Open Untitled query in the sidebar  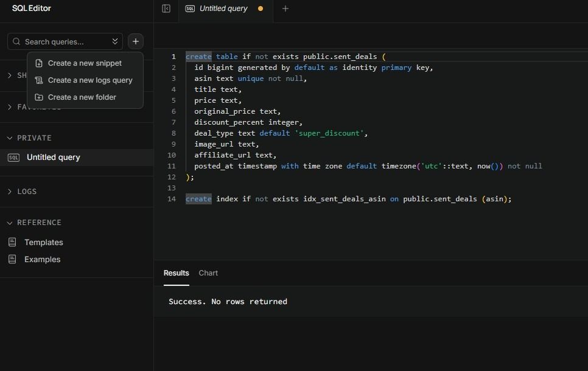pyautogui.click(x=77, y=158)
